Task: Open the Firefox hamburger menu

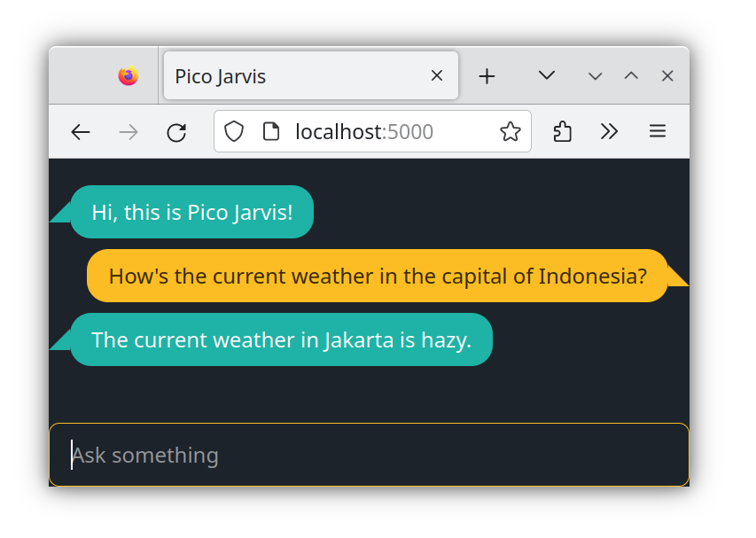Action: [x=658, y=131]
